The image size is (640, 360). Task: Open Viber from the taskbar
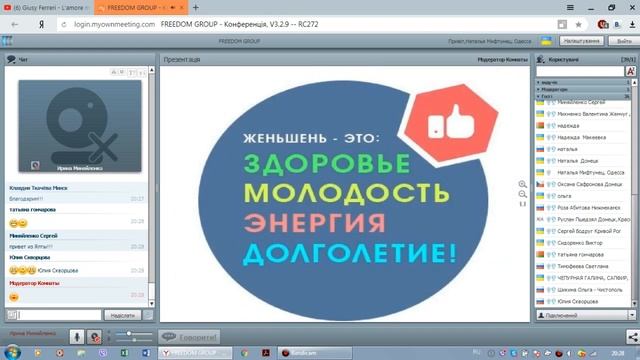(x=103, y=353)
